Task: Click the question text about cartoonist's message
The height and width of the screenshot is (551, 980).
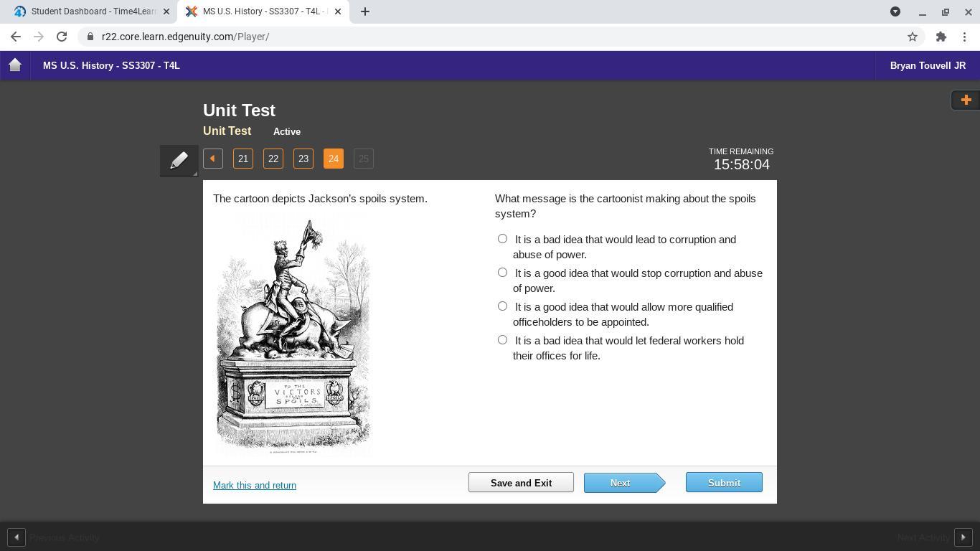Action: click(626, 206)
